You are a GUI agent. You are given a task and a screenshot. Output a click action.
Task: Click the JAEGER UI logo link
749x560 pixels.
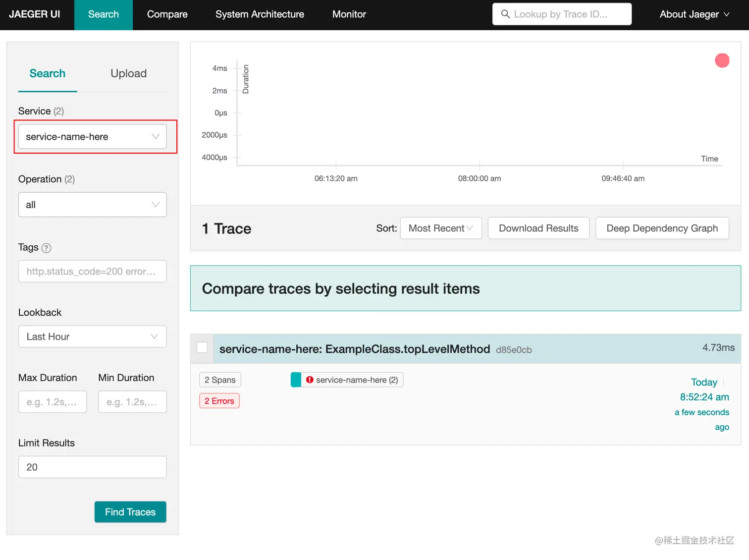[34, 14]
